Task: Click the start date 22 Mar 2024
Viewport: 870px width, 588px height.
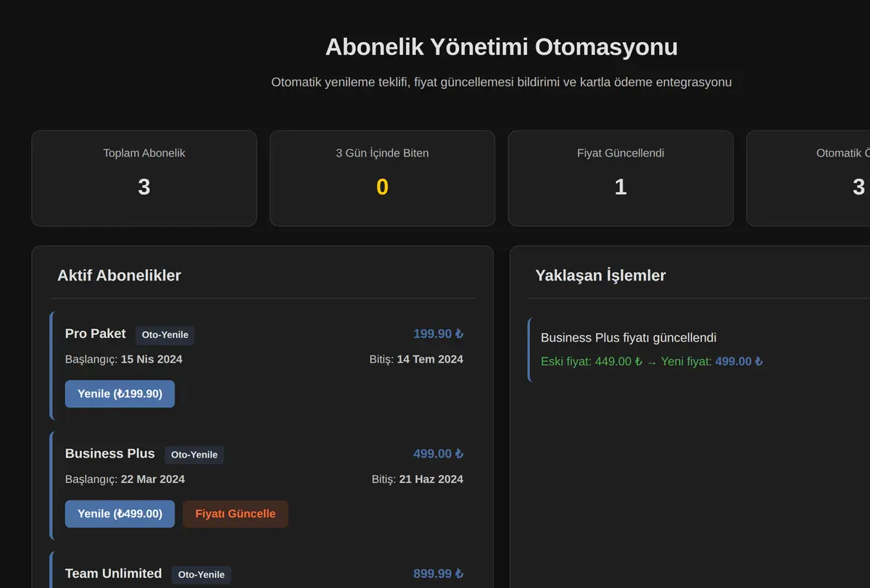Action: [x=152, y=479]
